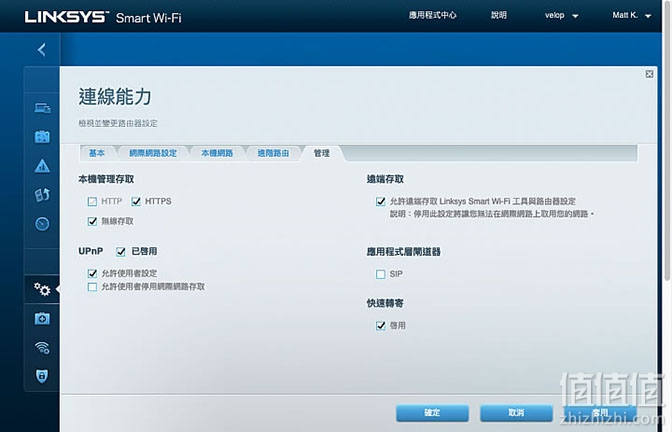Toggle the 無線存取 checkbox

click(x=92, y=222)
